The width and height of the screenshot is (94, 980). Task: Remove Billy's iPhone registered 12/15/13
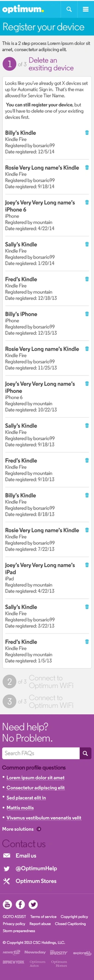[87, 314]
